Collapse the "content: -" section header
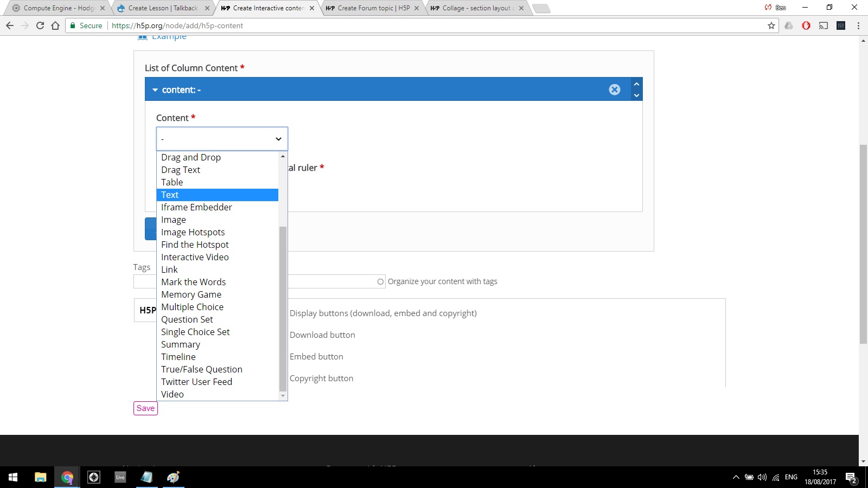The image size is (868, 488). pos(156,89)
